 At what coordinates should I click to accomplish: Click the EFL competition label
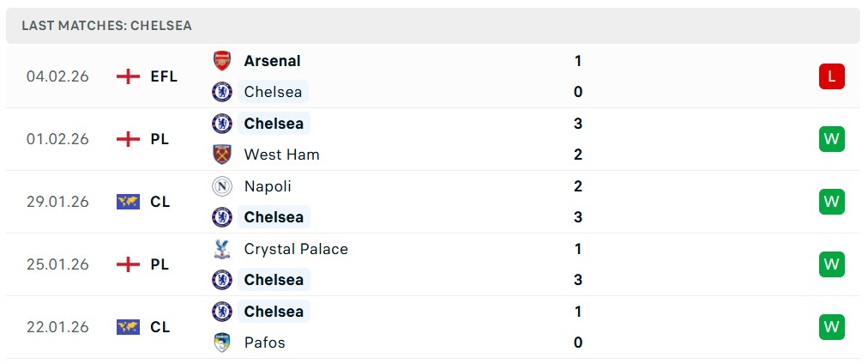(x=163, y=76)
